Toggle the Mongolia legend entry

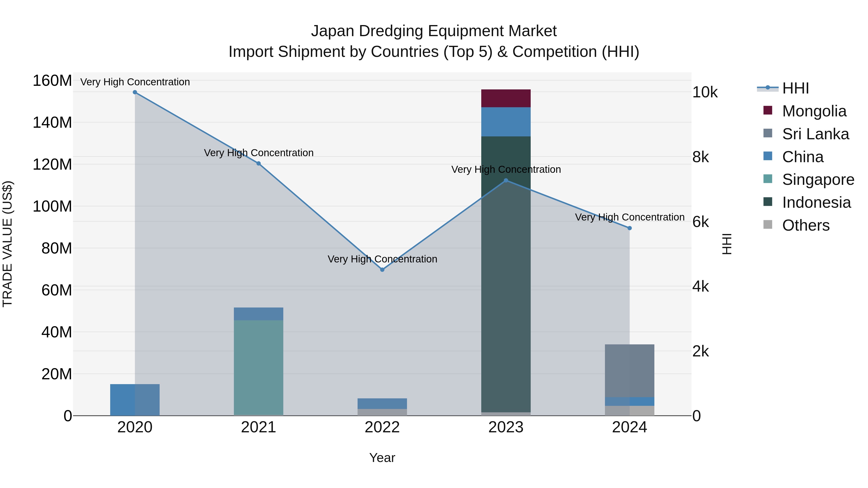[x=805, y=111]
